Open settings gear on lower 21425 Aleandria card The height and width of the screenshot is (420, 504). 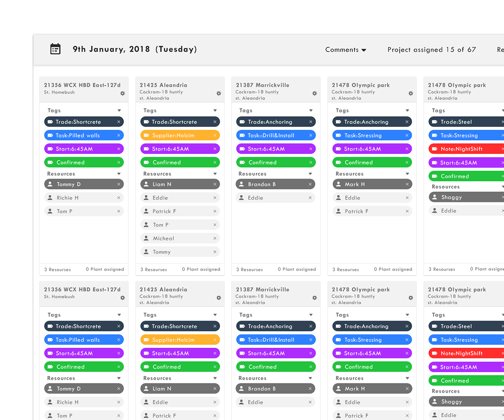coord(219,298)
